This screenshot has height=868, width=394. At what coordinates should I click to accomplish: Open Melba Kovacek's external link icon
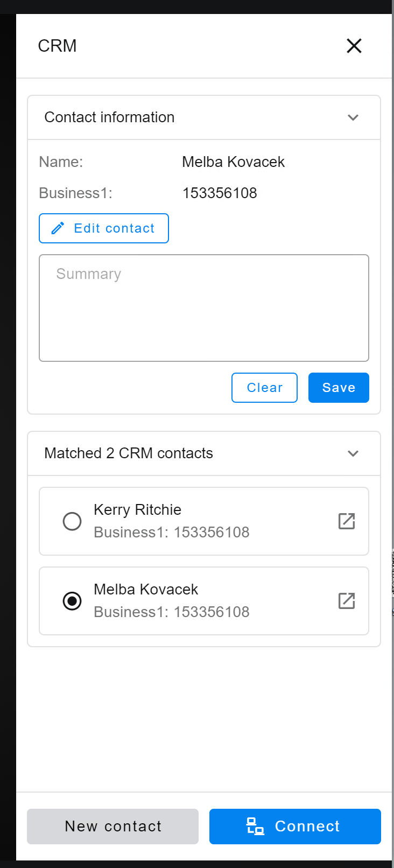pyautogui.click(x=346, y=601)
